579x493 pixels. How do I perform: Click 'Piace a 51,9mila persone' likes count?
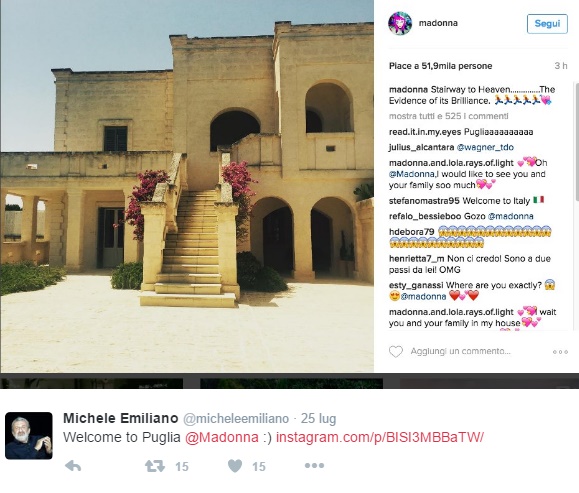click(440, 66)
